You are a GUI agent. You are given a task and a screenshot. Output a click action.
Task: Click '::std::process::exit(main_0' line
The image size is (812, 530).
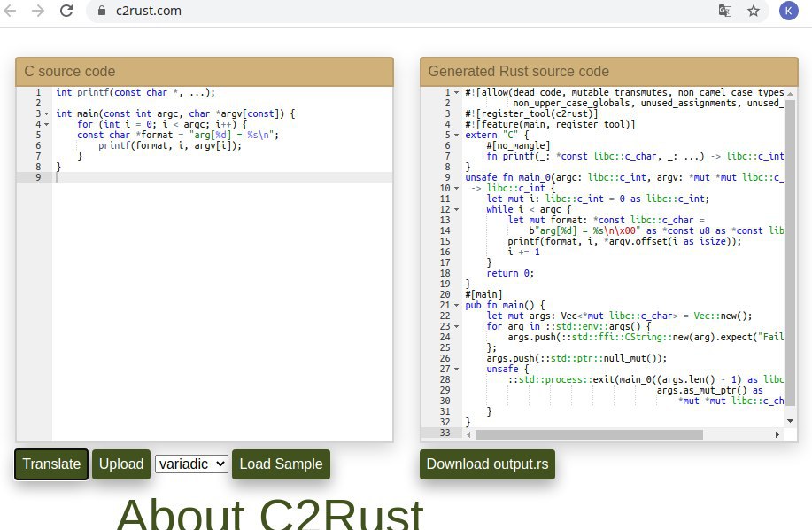[646, 379]
